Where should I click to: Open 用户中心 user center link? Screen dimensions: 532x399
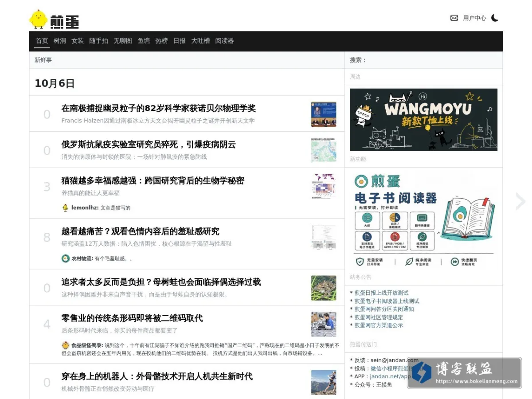pyautogui.click(x=474, y=18)
